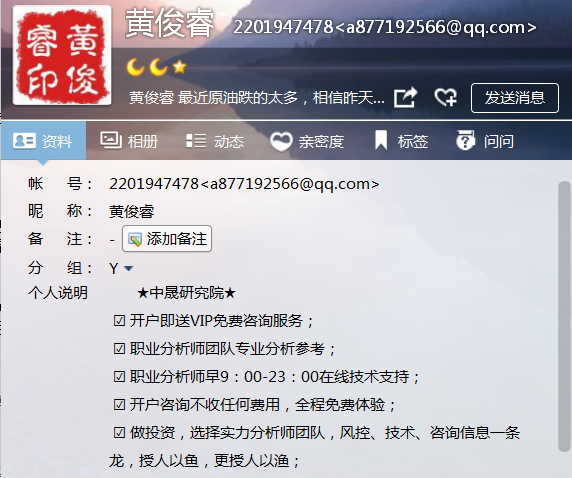Click the red seal profile avatar

pos(62,55)
